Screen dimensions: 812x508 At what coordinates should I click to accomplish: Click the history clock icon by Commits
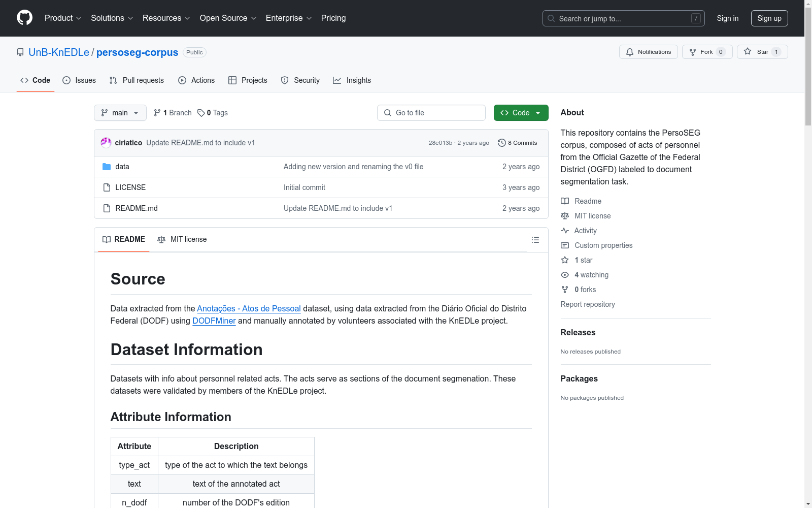point(502,143)
